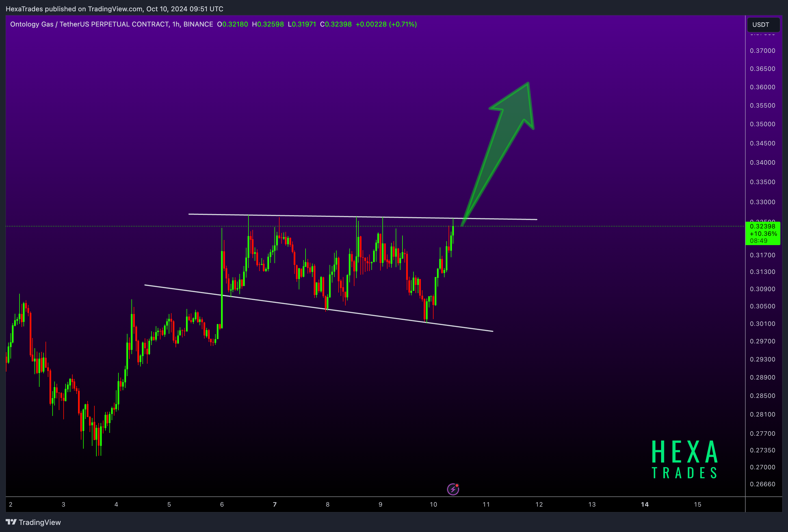Image resolution: width=788 pixels, height=532 pixels.
Task: Click the 0.34000 price axis label
Action: click(x=762, y=162)
